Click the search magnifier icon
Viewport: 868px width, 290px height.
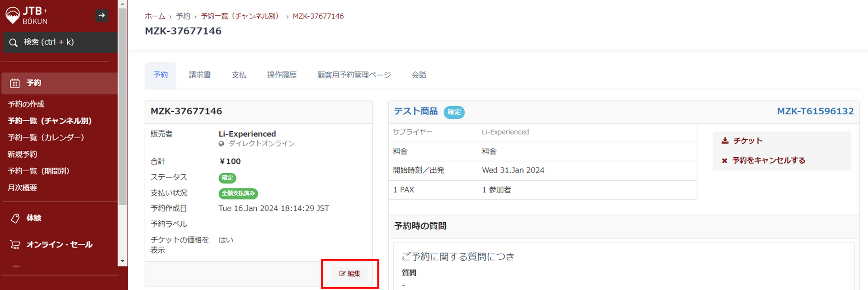(x=14, y=42)
